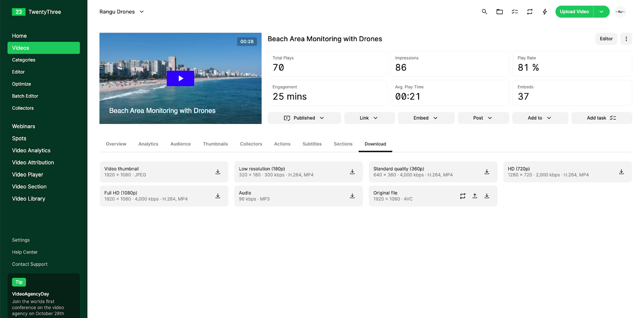Screen dimensions: 644x318
Task: Download the Audio MP3 file
Action: (352, 196)
